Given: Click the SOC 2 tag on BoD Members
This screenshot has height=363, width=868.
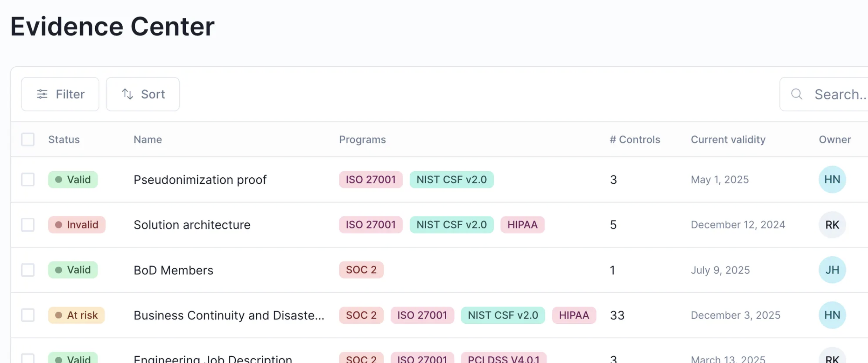Looking at the screenshot, I should point(361,270).
